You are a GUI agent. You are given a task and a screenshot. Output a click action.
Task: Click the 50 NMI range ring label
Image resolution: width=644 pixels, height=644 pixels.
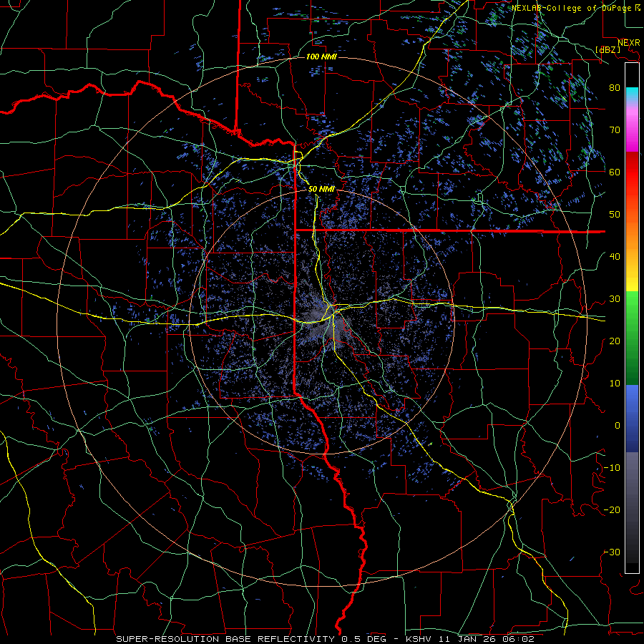pos(321,189)
